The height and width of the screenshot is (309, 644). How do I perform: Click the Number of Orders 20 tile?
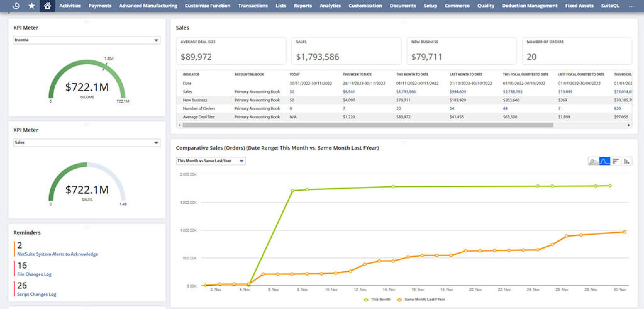(x=577, y=51)
